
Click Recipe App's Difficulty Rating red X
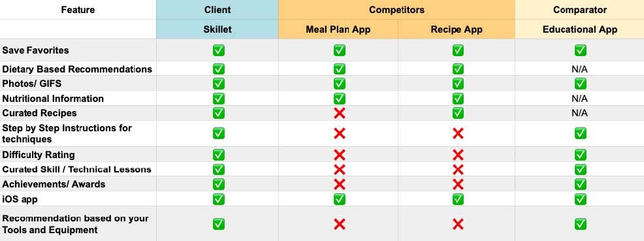pyautogui.click(x=458, y=155)
